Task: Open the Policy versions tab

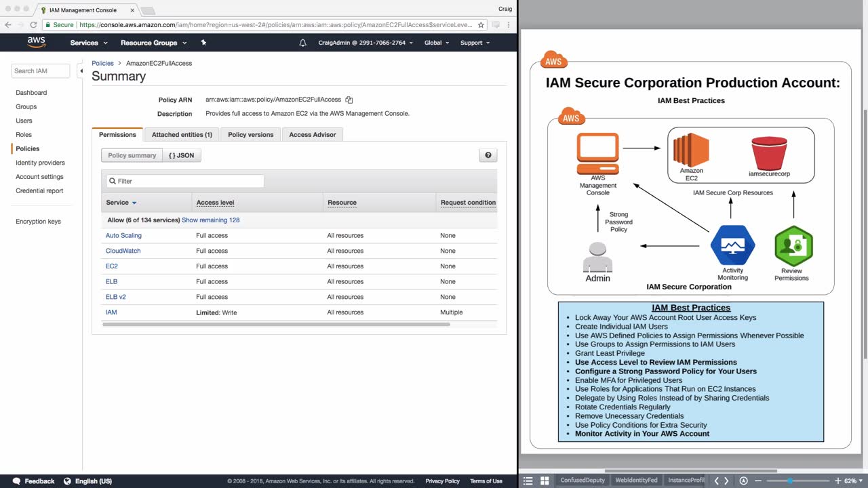Action: tap(251, 134)
